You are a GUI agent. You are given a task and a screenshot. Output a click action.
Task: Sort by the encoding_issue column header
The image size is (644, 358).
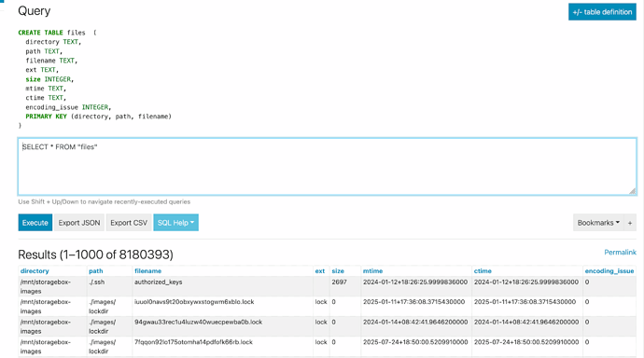(609, 270)
